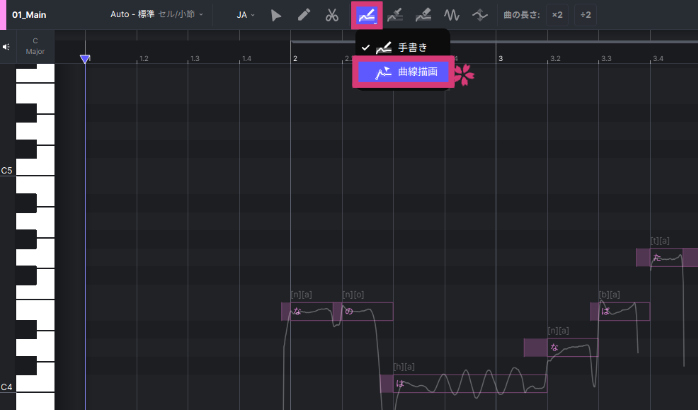Image resolution: width=698 pixels, height=410 pixels.
Task: Open the C Major key selector
Action: pos(35,46)
